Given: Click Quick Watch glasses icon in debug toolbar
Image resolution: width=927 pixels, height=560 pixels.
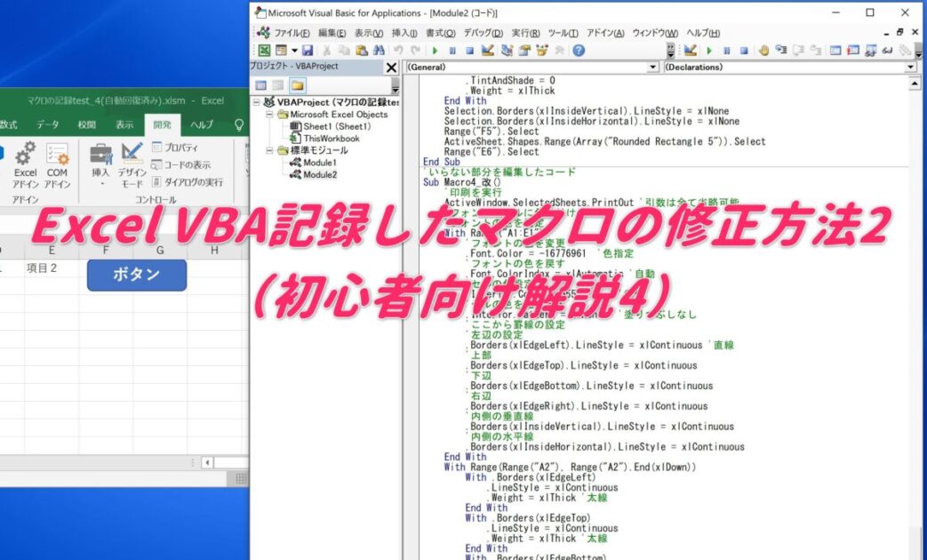Looking at the screenshot, I should point(887,51).
